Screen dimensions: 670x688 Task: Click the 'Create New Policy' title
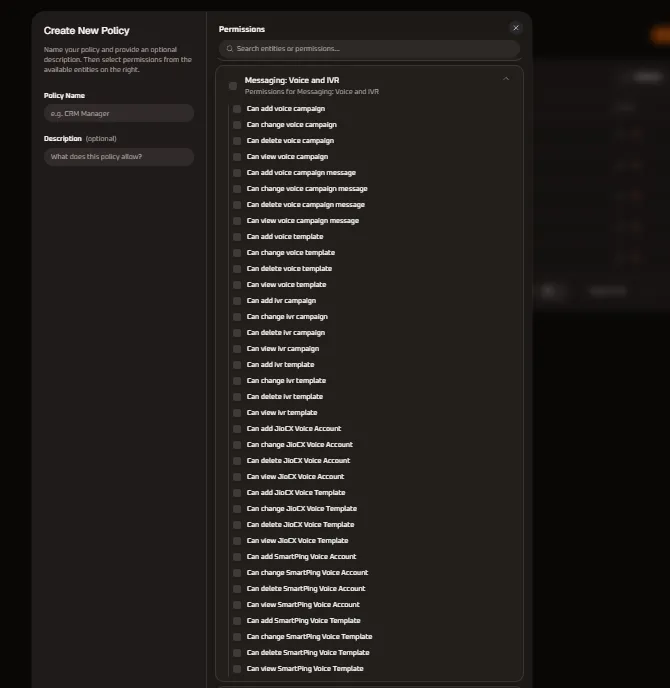tap(86, 31)
